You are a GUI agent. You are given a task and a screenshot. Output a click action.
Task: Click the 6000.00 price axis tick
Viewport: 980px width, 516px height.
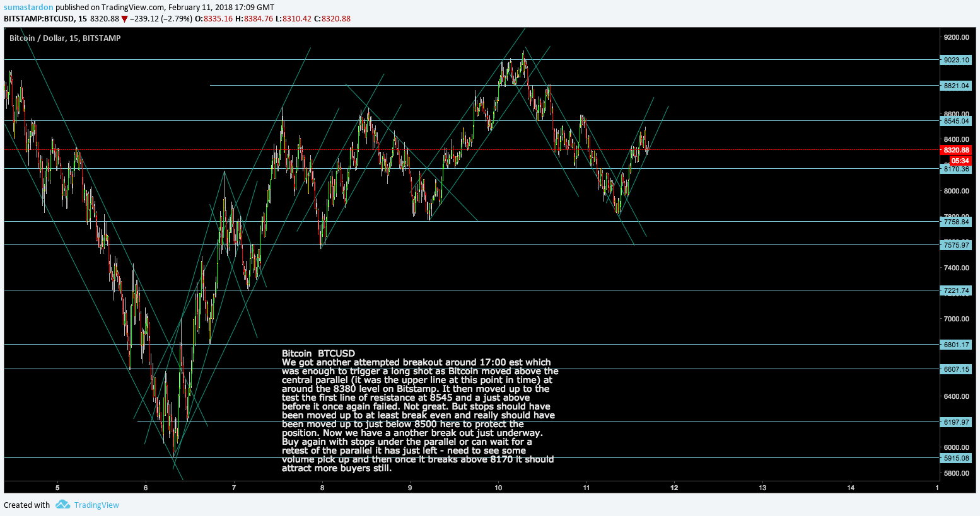pos(957,447)
